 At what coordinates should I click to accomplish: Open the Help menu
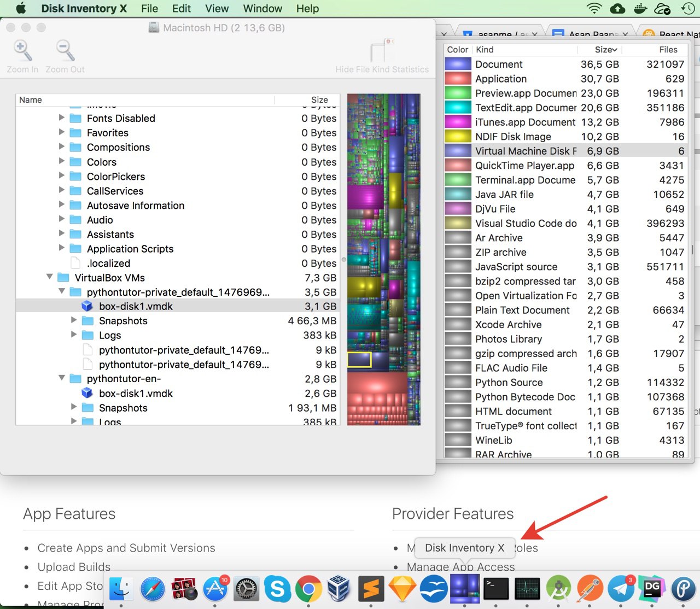[307, 8]
